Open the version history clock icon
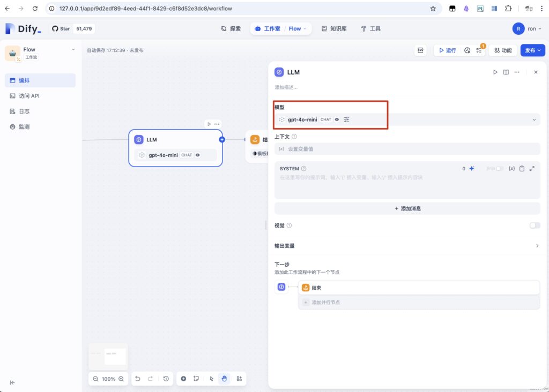This screenshot has width=549, height=392. tap(467, 50)
